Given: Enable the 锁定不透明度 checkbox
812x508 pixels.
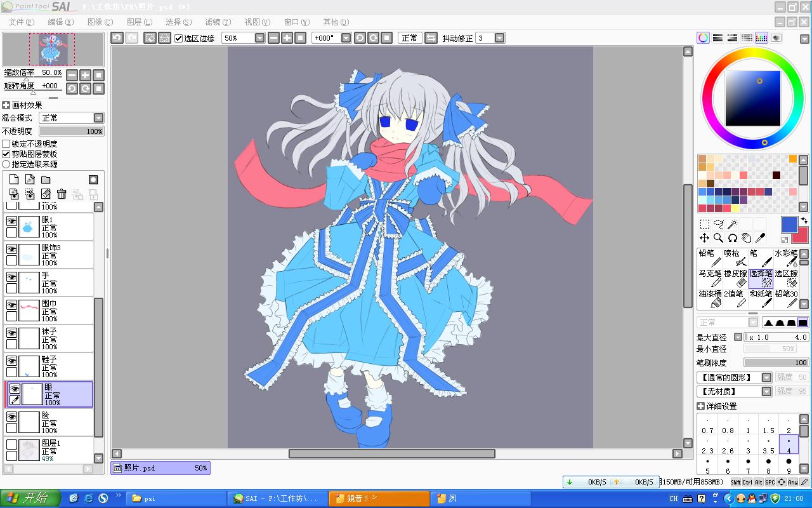Looking at the screenshot, I should [x=6, y=144].
